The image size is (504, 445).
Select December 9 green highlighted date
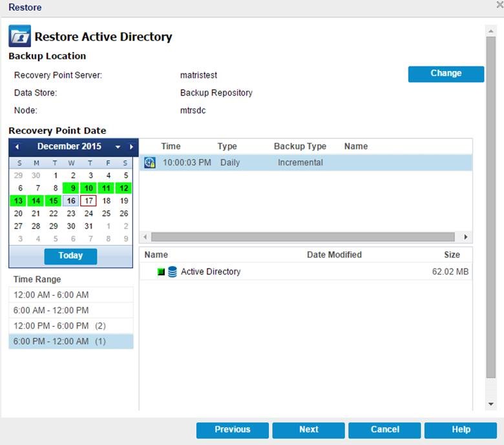(71, 188)
